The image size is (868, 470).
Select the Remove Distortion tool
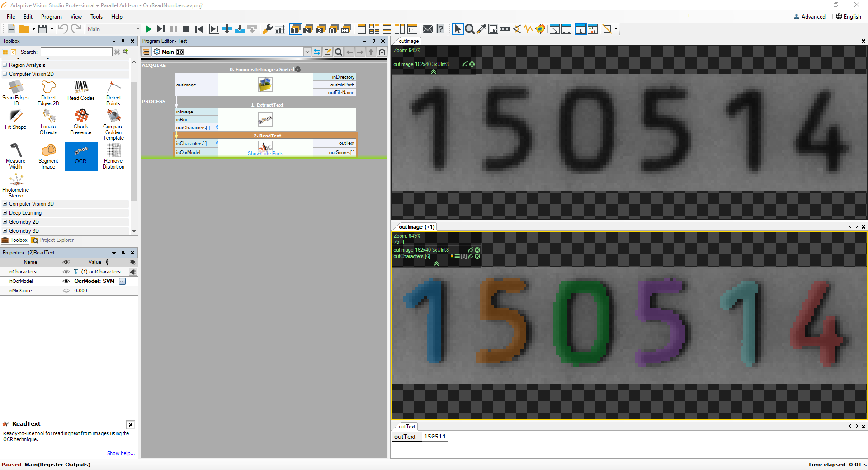113,156
